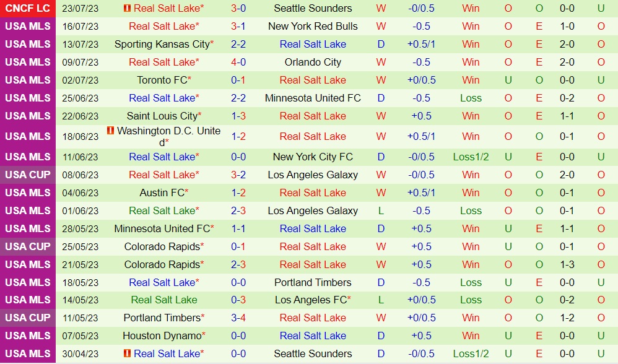Viewport: 618px width, 364px height.
Task: Open the New York Red Bulls team link
Action: pos(313,27)
